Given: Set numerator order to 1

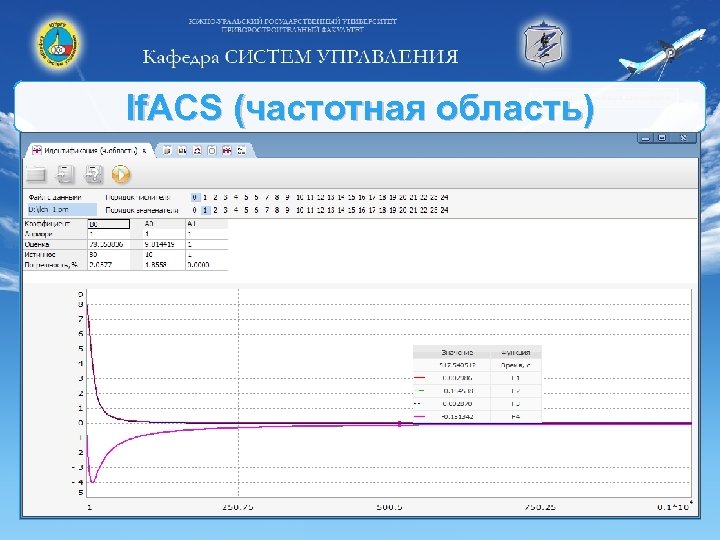Looking at the screenshot, I should tap(205, 197).
